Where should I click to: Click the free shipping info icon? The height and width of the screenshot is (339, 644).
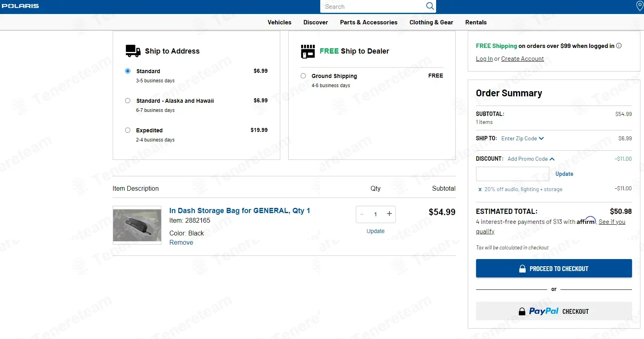(619, 46)
